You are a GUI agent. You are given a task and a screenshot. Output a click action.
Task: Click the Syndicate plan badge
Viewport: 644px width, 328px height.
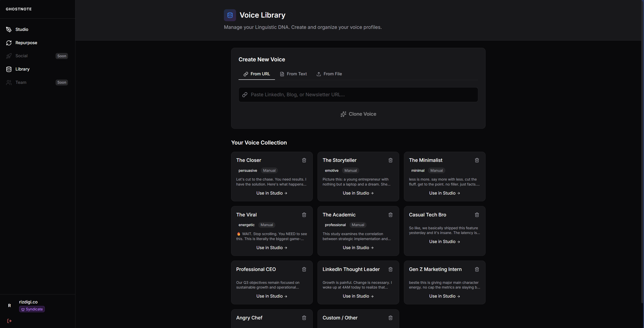coord(32,309)
